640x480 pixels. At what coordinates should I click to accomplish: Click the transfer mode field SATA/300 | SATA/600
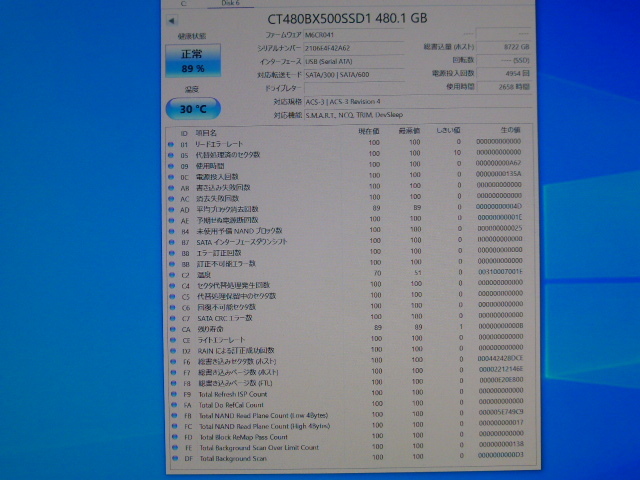click(x=353, y=75)
